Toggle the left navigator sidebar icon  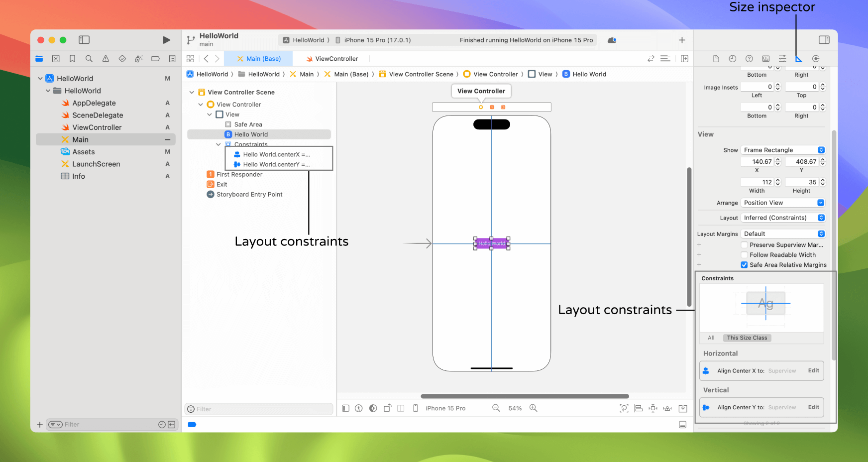tap(84, 40)
